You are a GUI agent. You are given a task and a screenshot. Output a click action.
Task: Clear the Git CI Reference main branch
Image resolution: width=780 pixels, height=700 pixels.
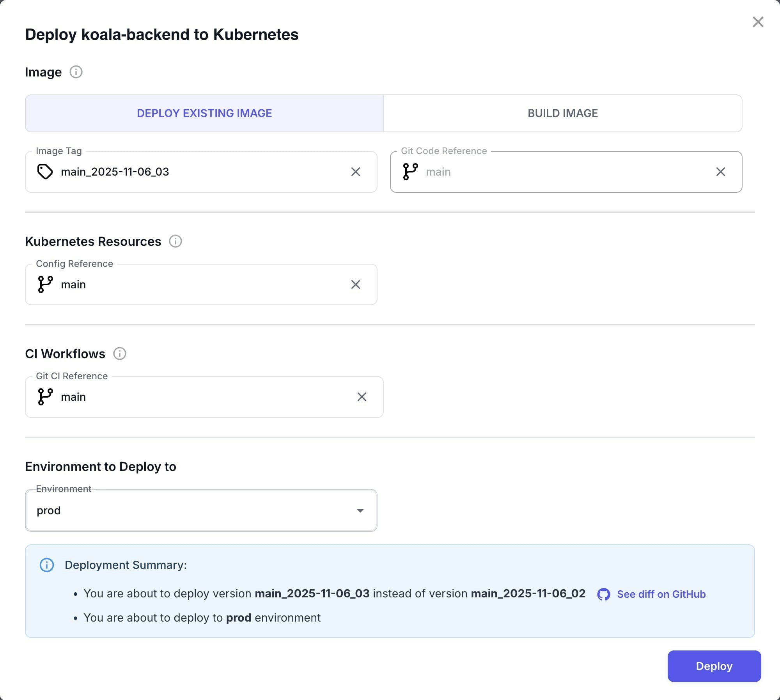tap(362, 397)
